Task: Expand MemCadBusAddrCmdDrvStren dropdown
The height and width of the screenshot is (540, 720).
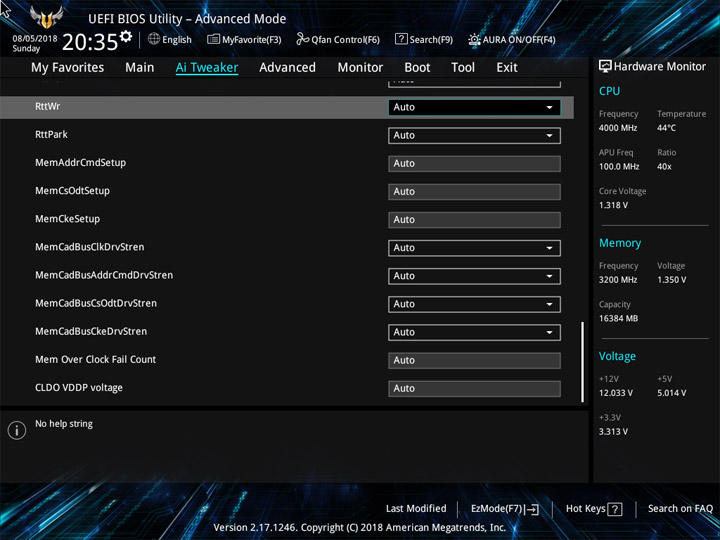Action: pos(474,276)
